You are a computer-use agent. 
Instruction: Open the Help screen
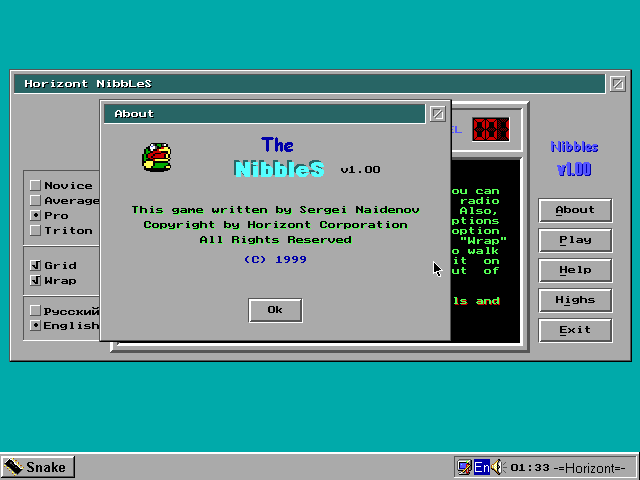tap(575, 270)
